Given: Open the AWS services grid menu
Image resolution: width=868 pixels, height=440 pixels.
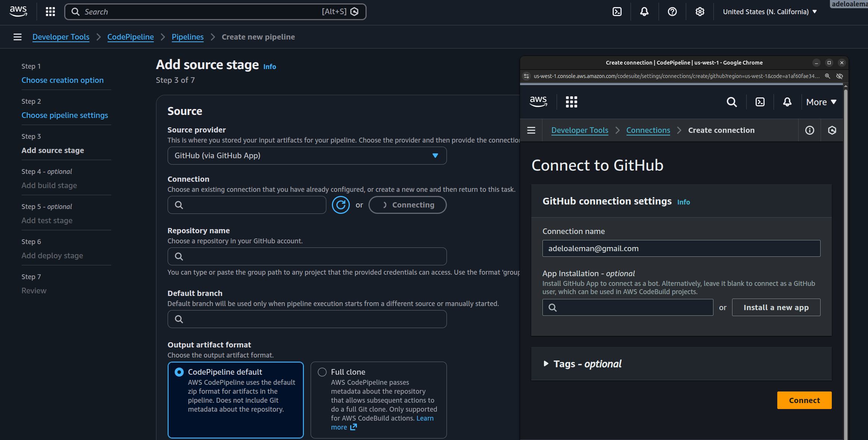Looking at the screenshot, I should 50,12.
